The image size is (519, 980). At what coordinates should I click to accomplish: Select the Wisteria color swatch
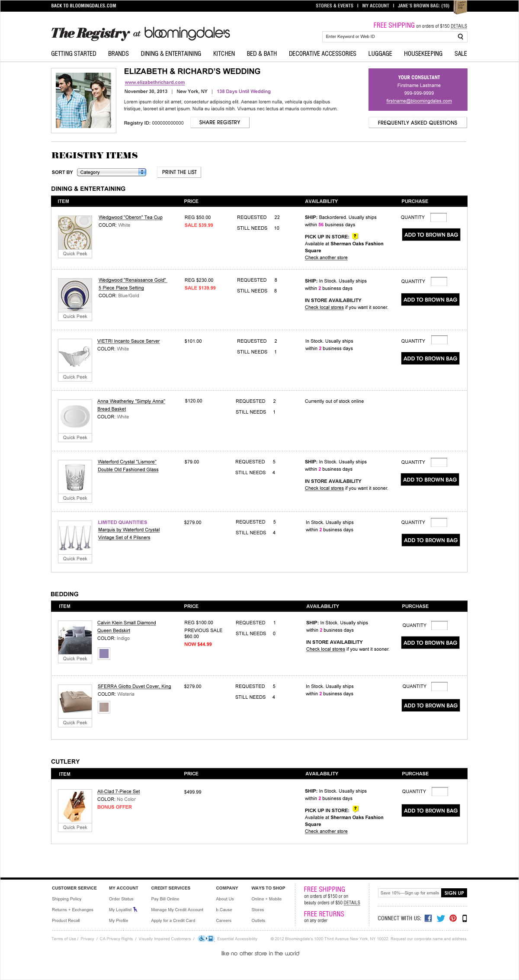(104, 707)
